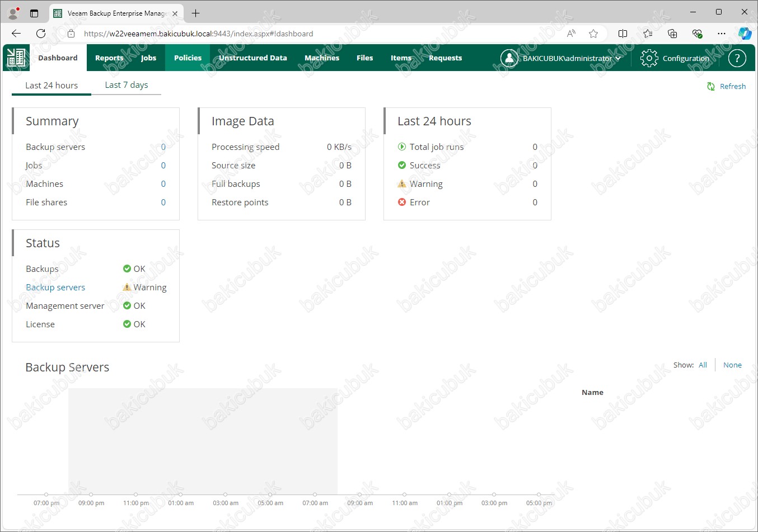The image size is (758, 532).
Task: Click Backups OK status icon
Action: click(x=127, y=269)
